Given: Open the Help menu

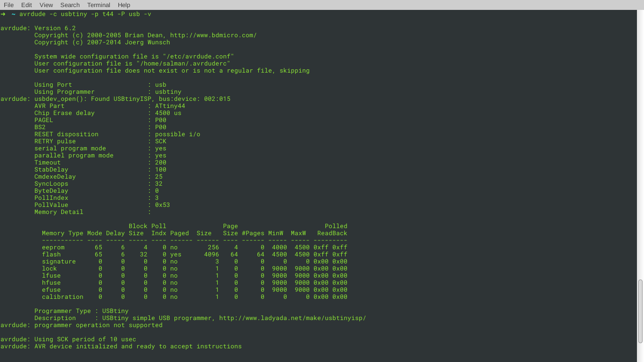Looking at the screenshot, I should [124, 5].
